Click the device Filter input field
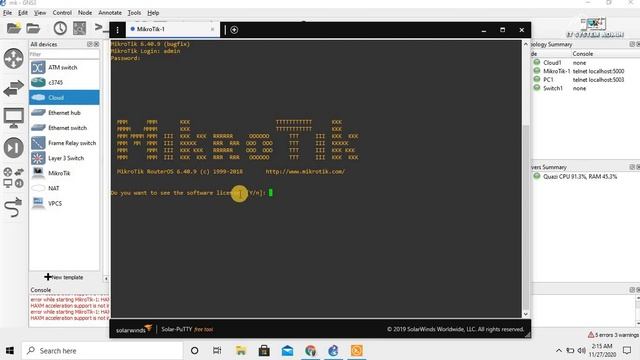 [64, 54]
